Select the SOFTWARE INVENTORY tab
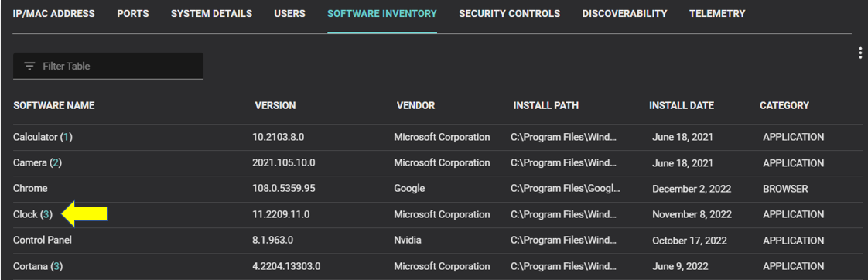The height and width of the screenshot is (280, 868). pos(382,14)
